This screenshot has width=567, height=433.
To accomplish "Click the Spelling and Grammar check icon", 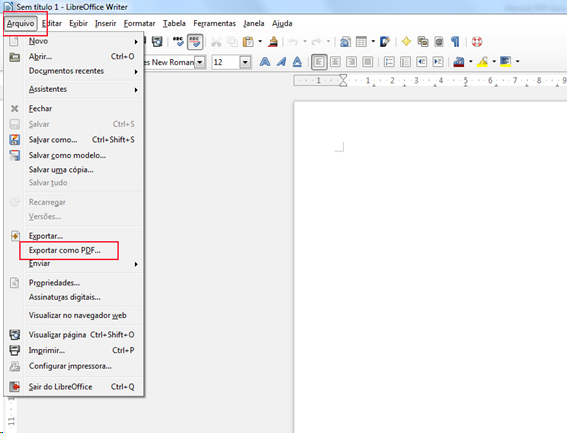I will coord(178,42).
